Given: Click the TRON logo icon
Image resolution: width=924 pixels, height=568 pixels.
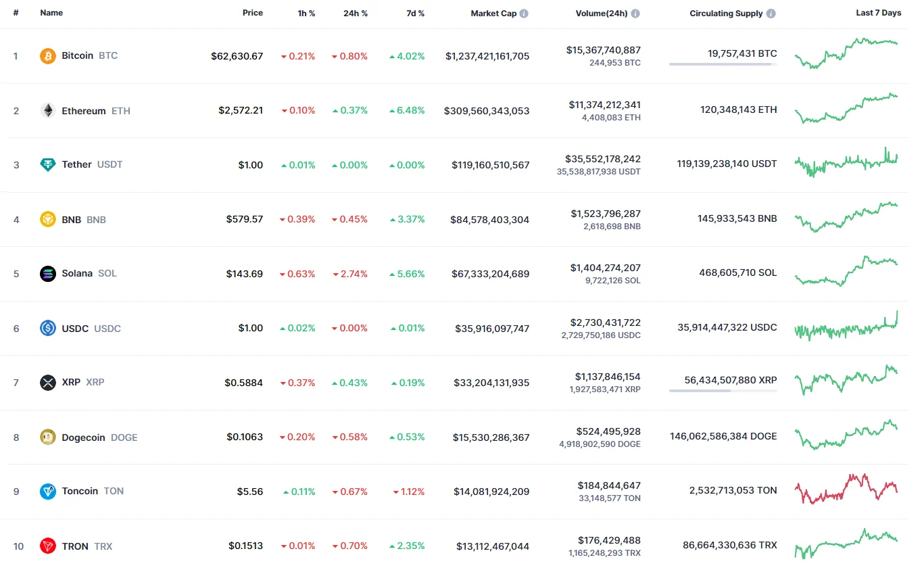Looking at the screenshot, I should [48, 546].
